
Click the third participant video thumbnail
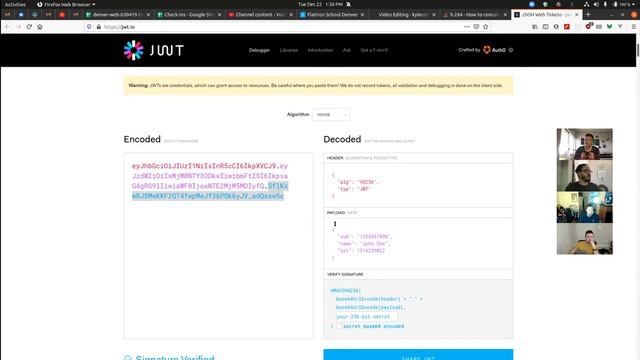pyautogui.click(x=584, y=207)
